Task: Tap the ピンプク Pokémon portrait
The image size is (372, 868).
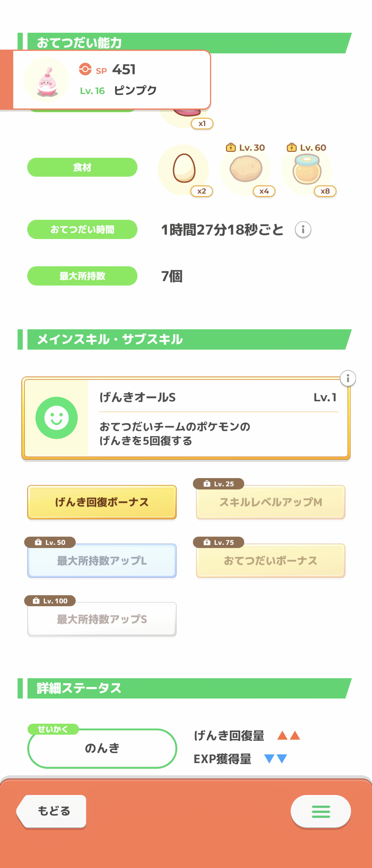Action: pos(46,81)
